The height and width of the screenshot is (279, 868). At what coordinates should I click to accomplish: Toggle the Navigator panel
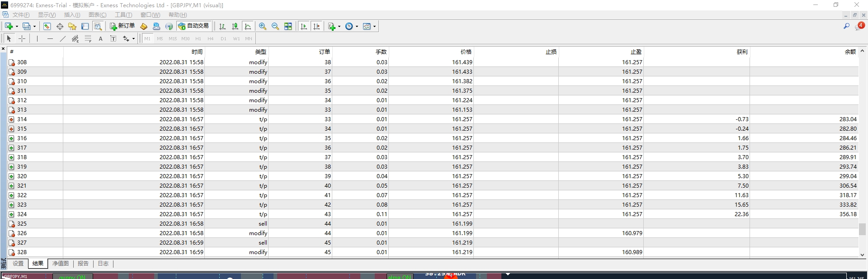[x=72, y=26]
